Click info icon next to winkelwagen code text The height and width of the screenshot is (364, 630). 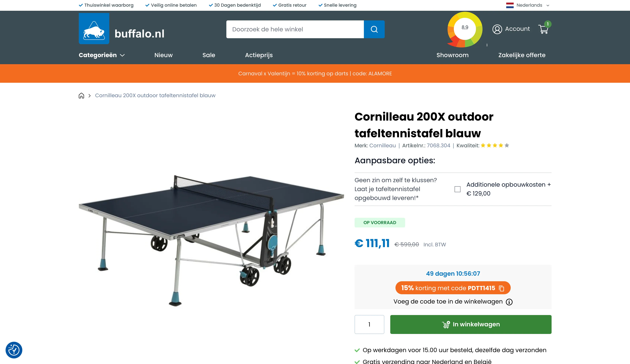(x=509, y=302)
